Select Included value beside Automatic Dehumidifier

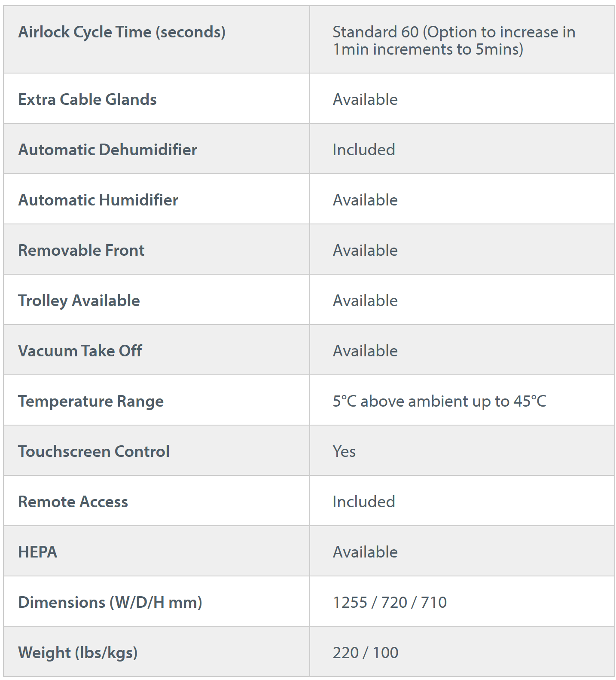[363, 150]
